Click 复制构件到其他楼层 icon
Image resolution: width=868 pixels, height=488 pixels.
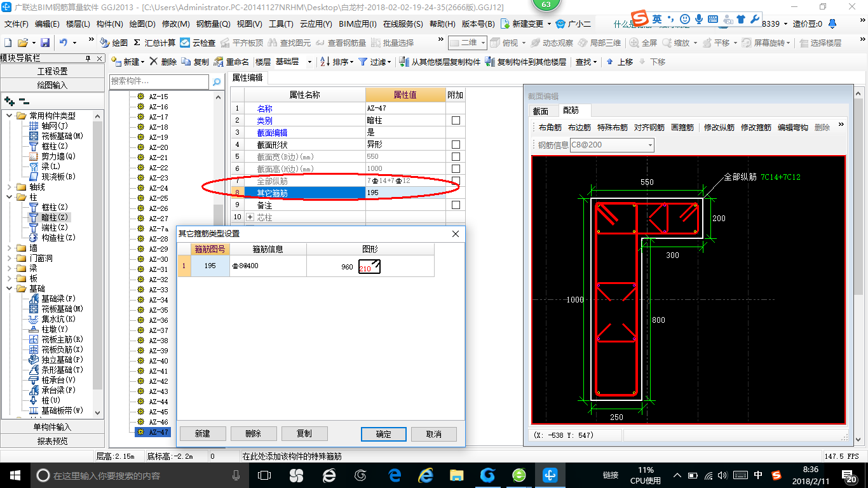(x=526, y=62)
